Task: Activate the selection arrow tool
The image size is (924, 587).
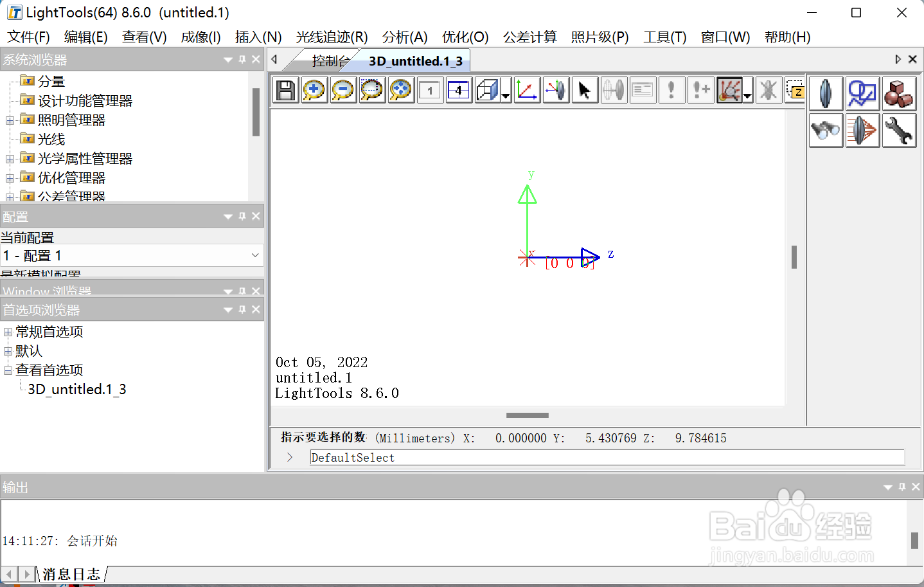Action: click(x=584, y=90)
